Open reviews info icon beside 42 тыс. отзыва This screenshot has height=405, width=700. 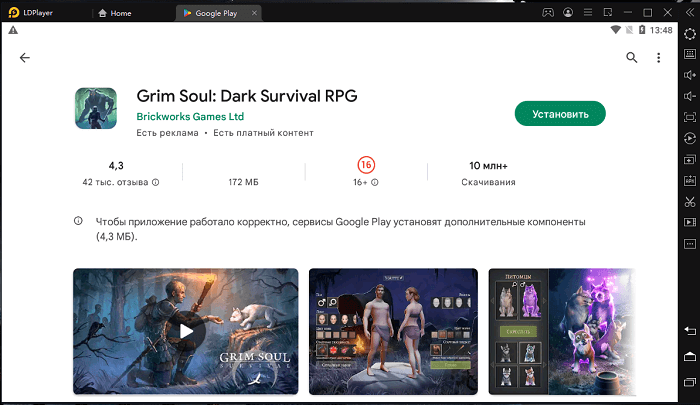(x=155, y=182)
